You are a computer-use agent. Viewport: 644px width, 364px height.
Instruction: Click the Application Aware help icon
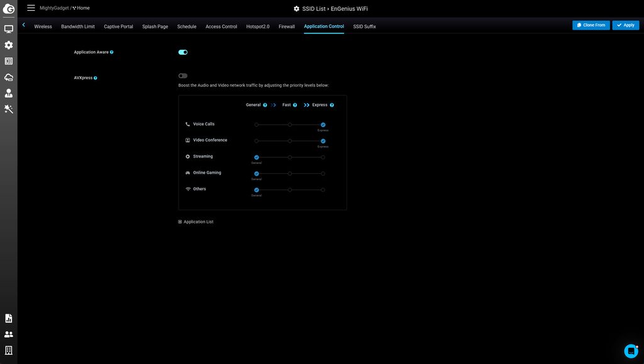tap(112, 52)
